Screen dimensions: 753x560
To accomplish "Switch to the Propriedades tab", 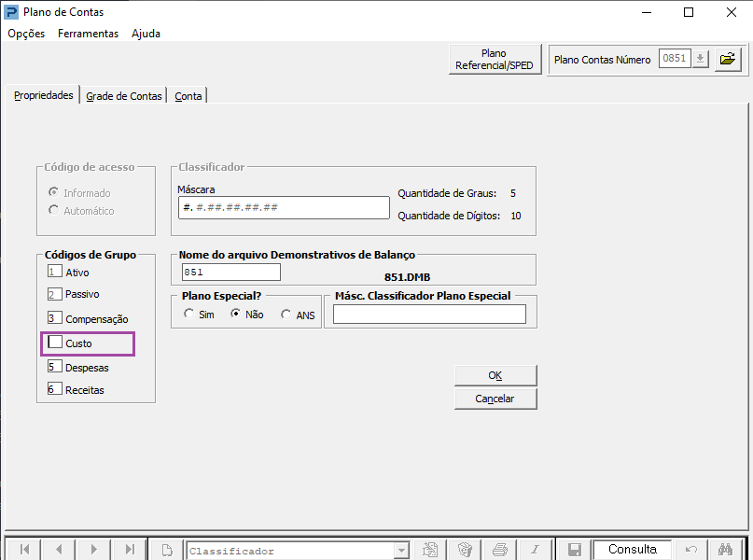I will pos(43,95).
